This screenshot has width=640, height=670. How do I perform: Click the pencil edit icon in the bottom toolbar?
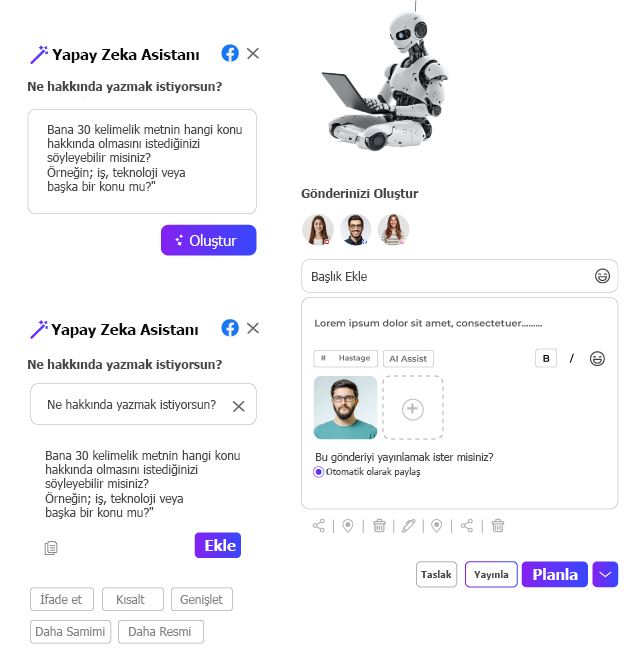point(408,526)
